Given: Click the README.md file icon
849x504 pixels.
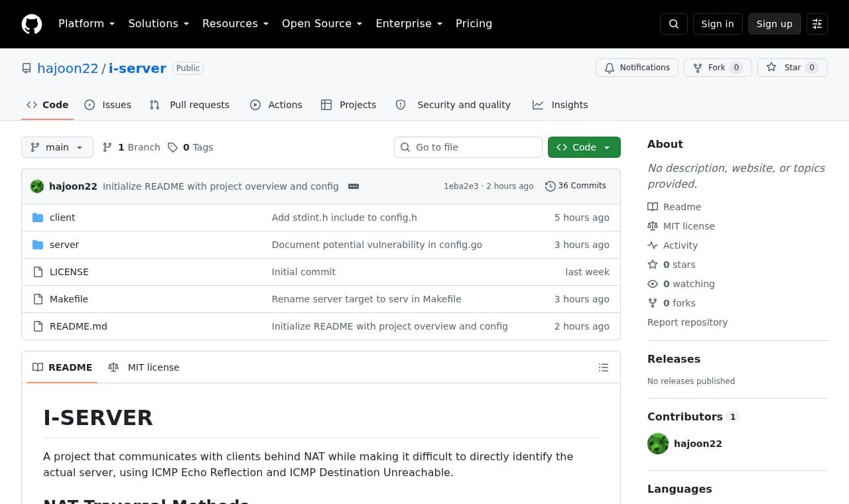Looking at the screenshot, I should coord(38,326).
